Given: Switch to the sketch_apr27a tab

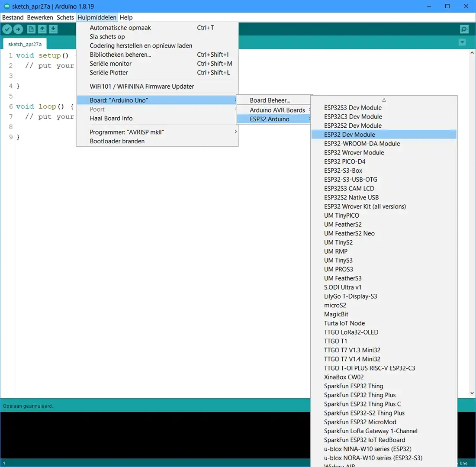Looking at the screenshot, I should click(x=25, y=44).
